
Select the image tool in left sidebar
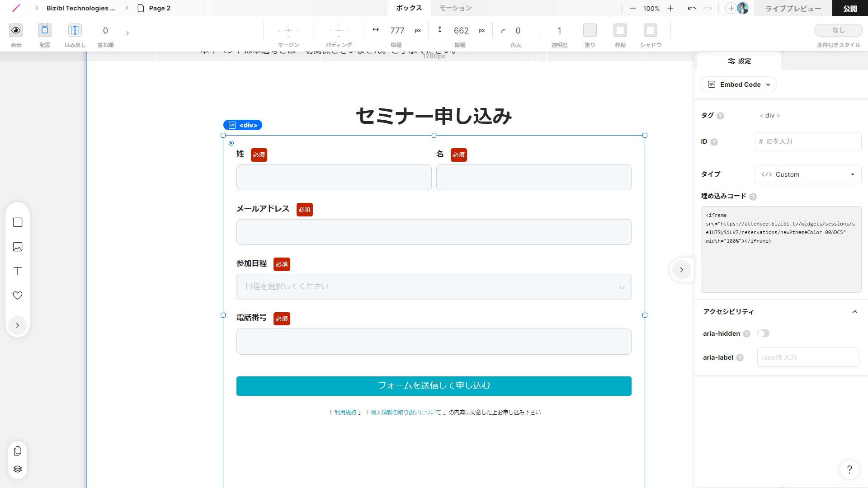pos(18,247)
